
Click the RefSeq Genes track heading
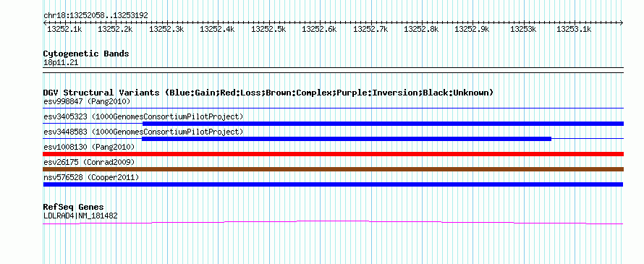[74, 207]
